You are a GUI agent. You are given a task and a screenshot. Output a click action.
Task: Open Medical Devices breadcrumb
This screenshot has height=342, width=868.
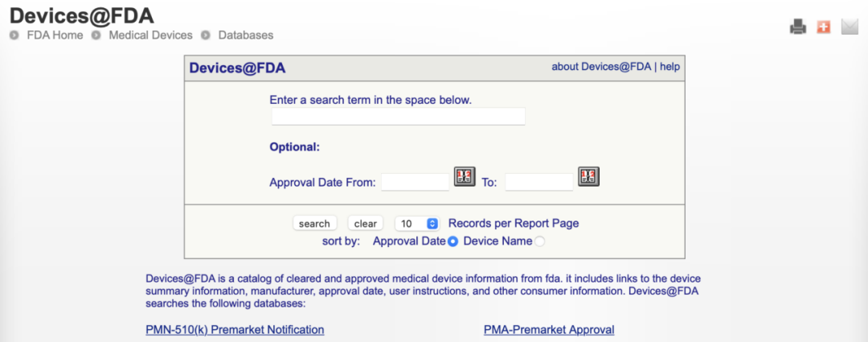[150, 35]
